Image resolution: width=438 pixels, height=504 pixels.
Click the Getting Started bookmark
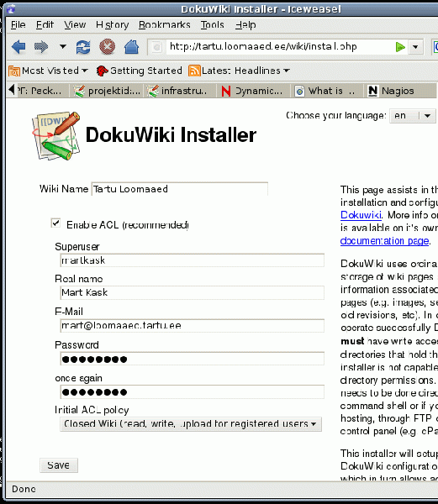coord(140,71)
